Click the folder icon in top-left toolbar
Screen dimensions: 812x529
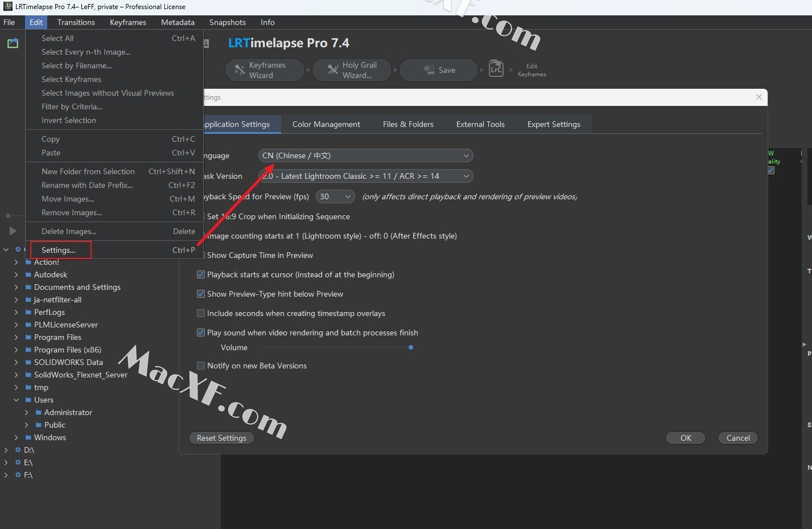point(13,43)
